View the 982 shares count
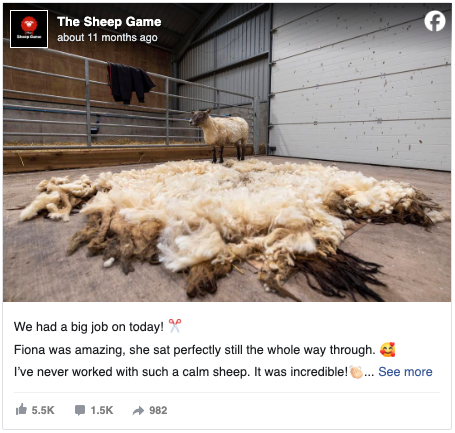The image size is (455, 433). point(158,410)
